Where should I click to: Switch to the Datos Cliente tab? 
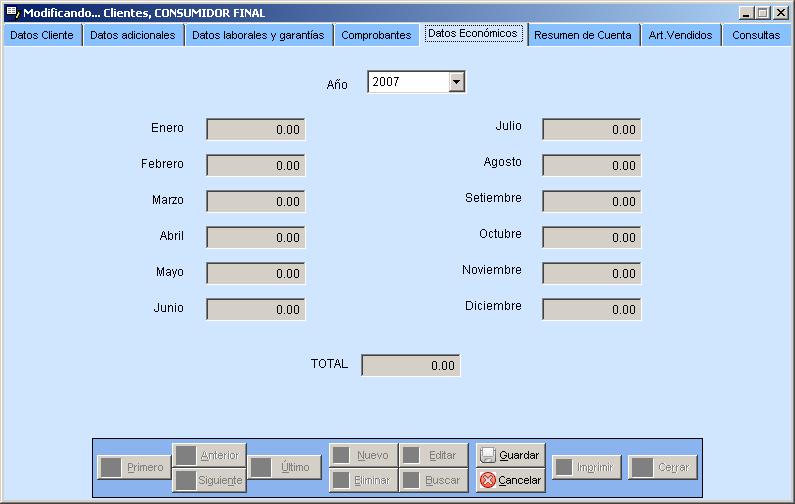tap(41, 35)
